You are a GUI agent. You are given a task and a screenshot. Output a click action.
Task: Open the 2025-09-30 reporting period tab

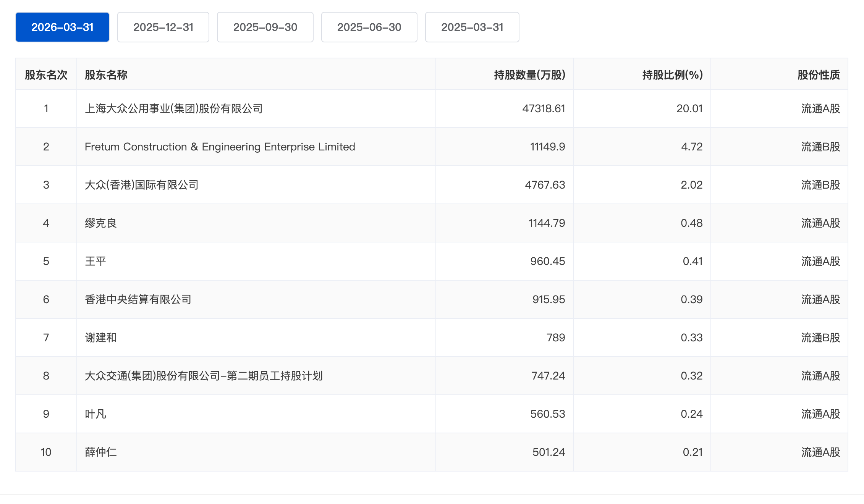coord(265,27)
